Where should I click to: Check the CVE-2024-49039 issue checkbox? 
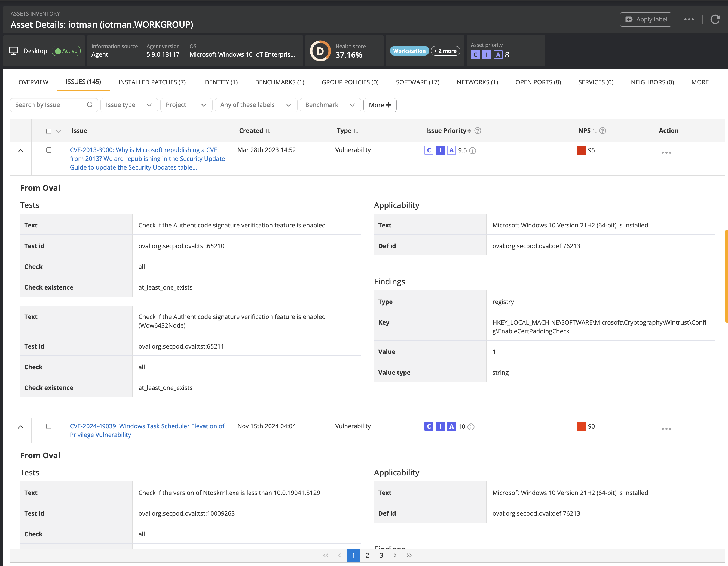click(49, 426)
